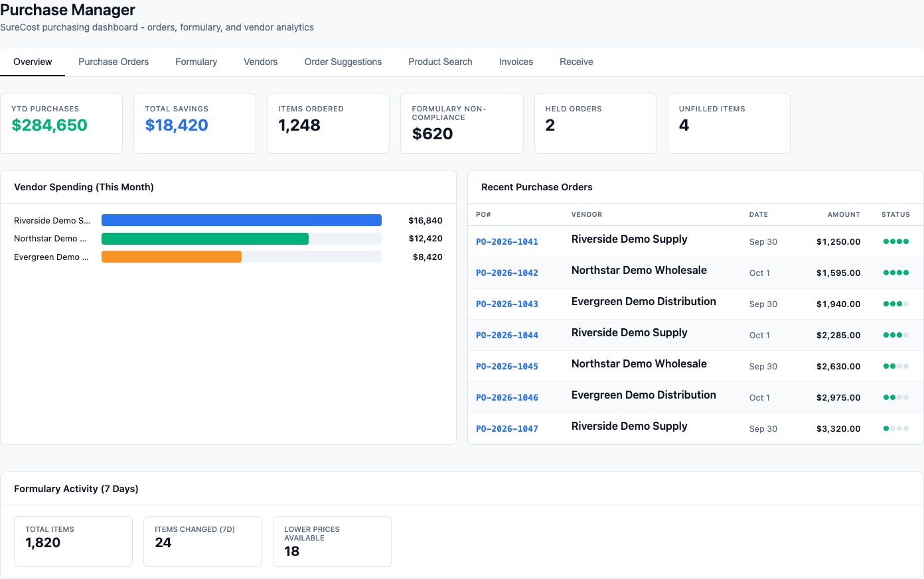Open the Order Suggestions tab
This screenshot has width=924, height=579.
tap(343, 62)
